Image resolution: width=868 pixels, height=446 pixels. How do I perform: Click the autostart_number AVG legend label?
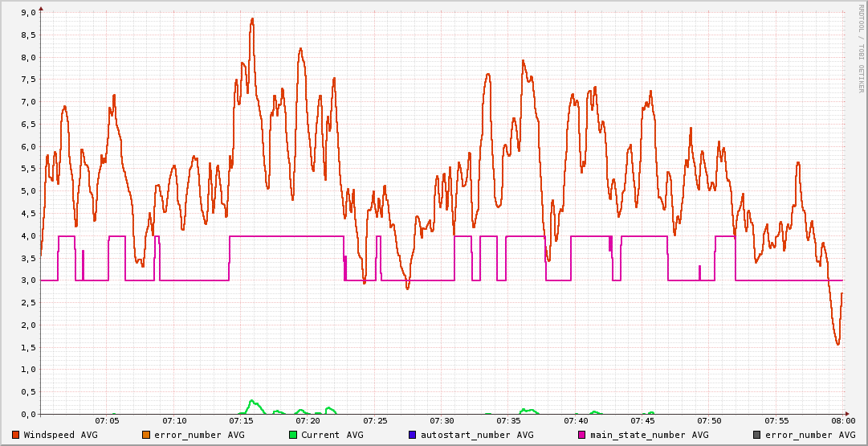click(x=477, y=435)
